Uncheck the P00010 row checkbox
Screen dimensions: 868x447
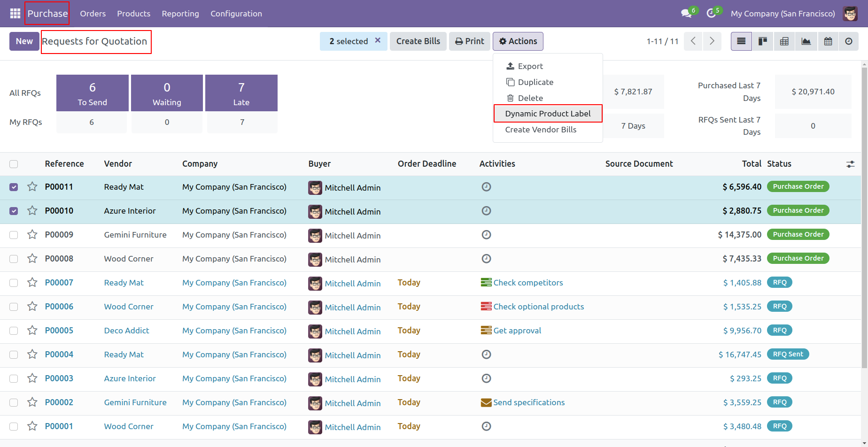[x=14, y=211]
